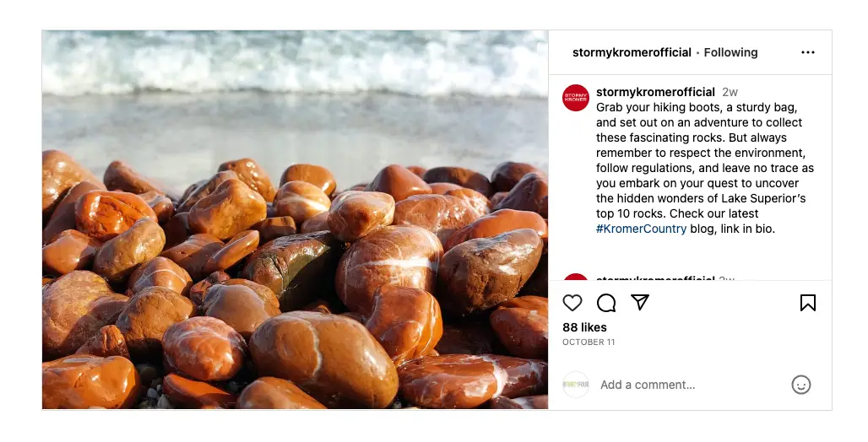This screenshot has height=442, width=868.
Task: Click stormykromerofficial username in the caption
Action: click(655, 92)
